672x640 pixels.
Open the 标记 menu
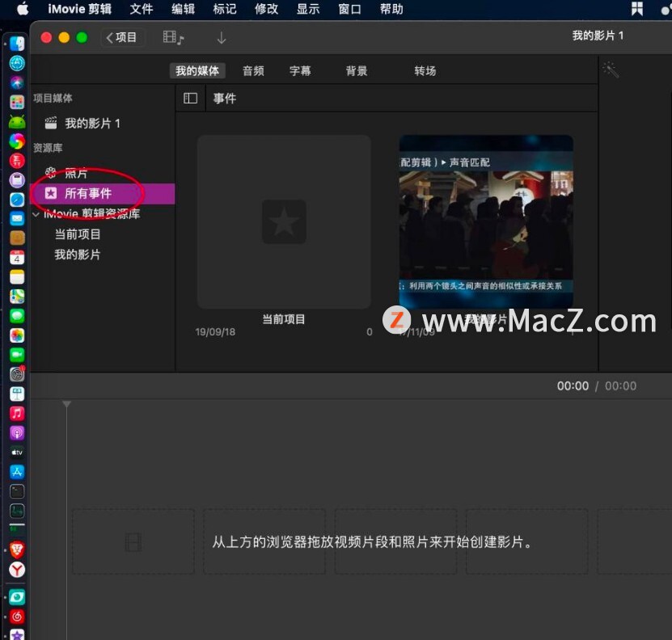pos(225,9)
